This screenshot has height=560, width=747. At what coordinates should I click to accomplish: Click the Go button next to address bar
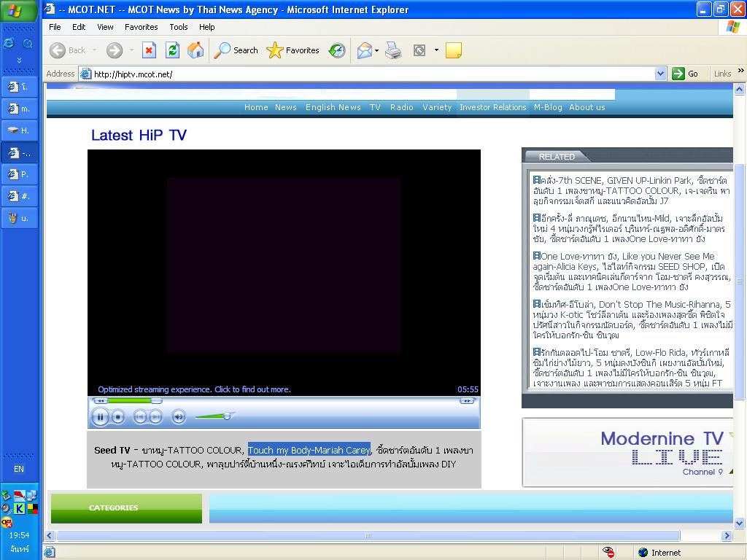685,74
